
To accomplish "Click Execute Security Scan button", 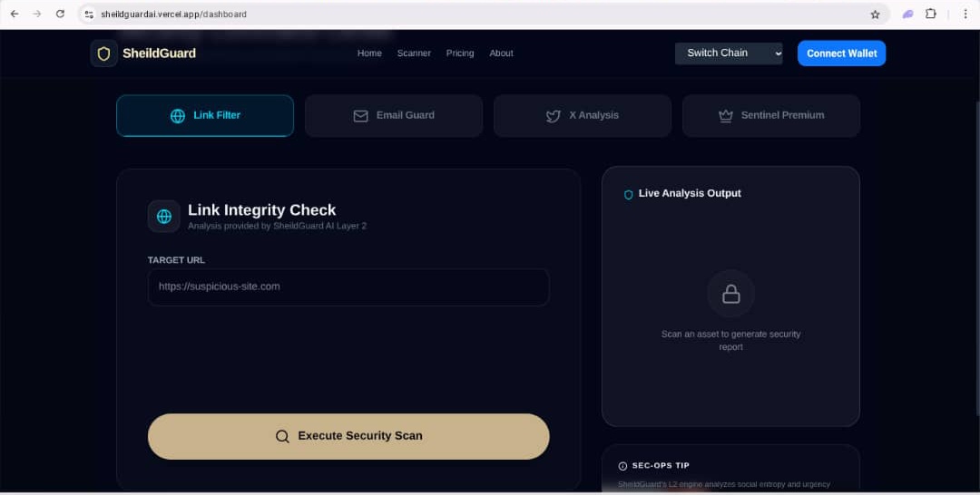I will point(348,436).
